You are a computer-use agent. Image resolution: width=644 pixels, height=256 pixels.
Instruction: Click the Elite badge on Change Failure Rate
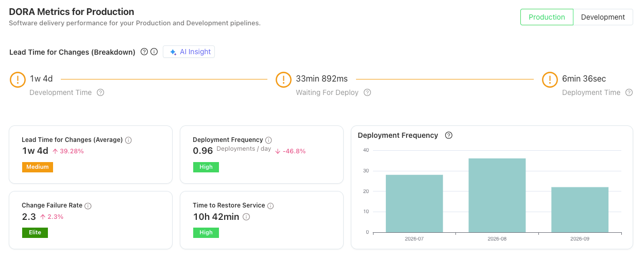35,232
